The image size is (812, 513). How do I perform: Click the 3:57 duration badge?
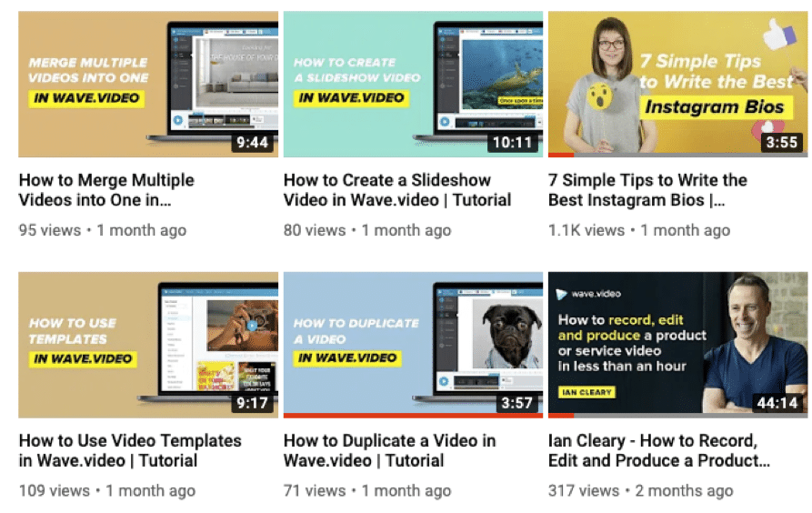tap(516, 403)
